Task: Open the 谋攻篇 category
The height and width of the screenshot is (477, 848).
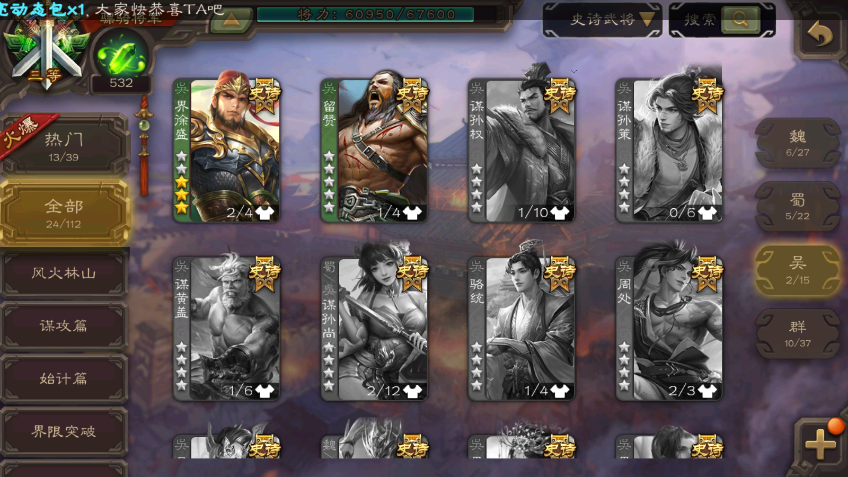Action: pos(64,326)
